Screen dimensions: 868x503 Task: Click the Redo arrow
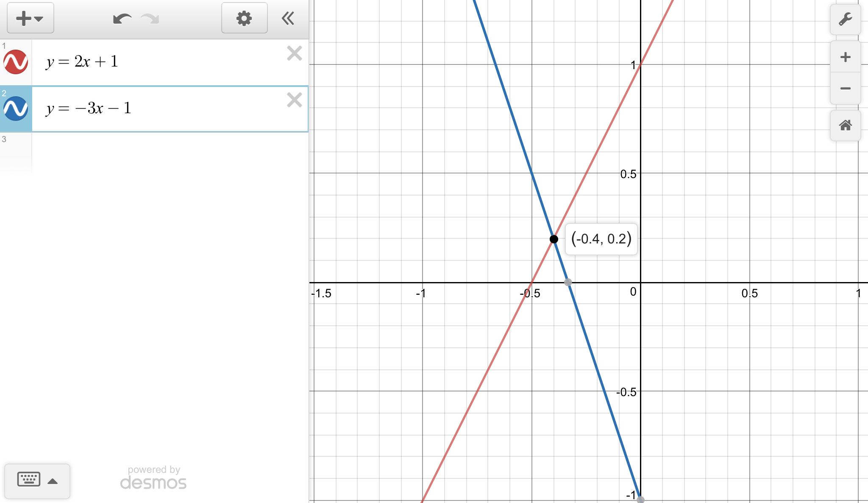(150, 19)
